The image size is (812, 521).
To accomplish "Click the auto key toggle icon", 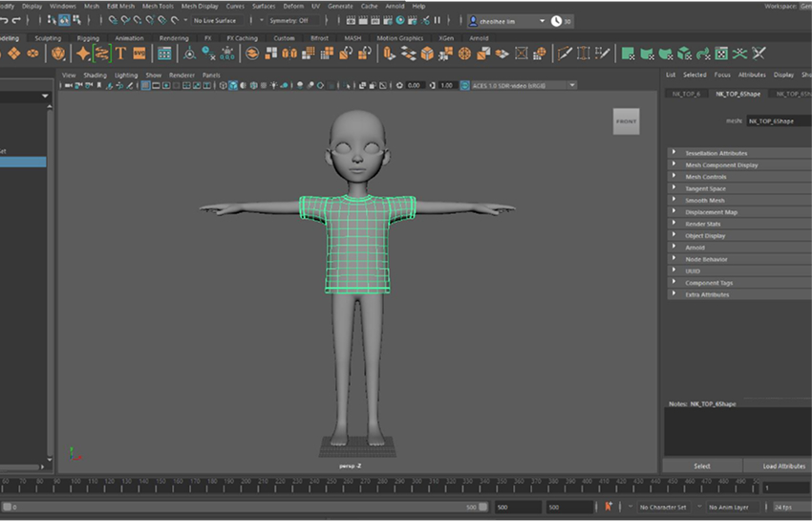I will (x=608, y=507).
